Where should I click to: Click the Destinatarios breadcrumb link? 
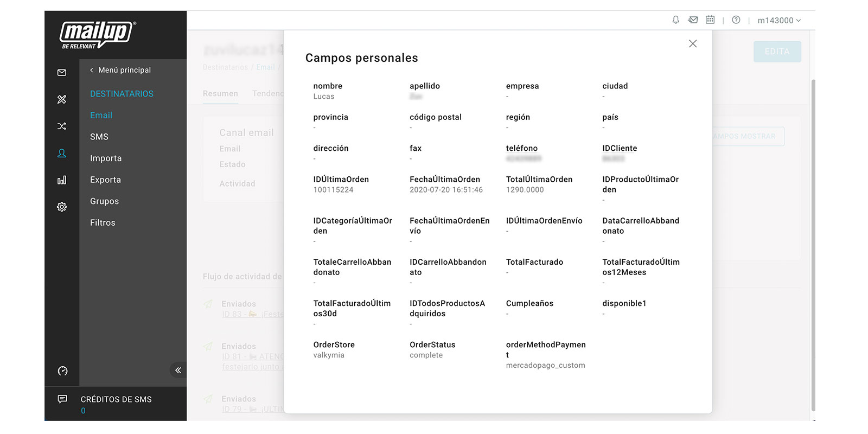[225, 67]
